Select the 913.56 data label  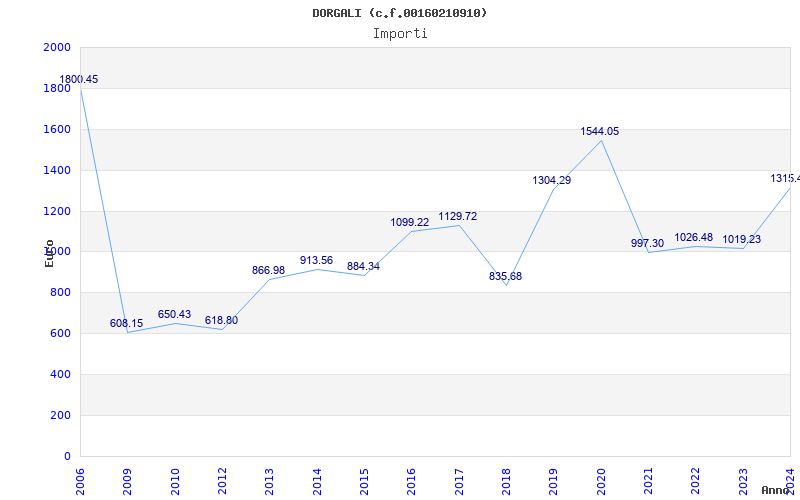pos(316,260)
